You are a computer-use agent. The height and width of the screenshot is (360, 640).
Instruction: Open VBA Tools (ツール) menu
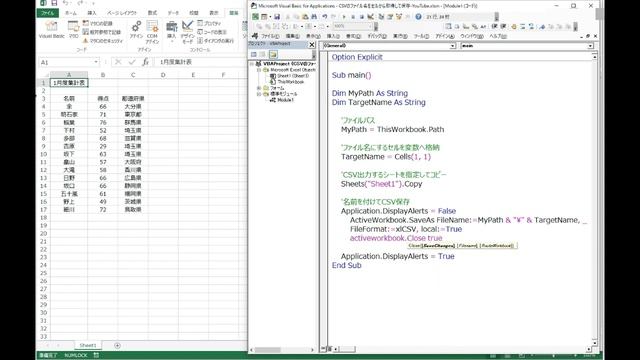421,36
